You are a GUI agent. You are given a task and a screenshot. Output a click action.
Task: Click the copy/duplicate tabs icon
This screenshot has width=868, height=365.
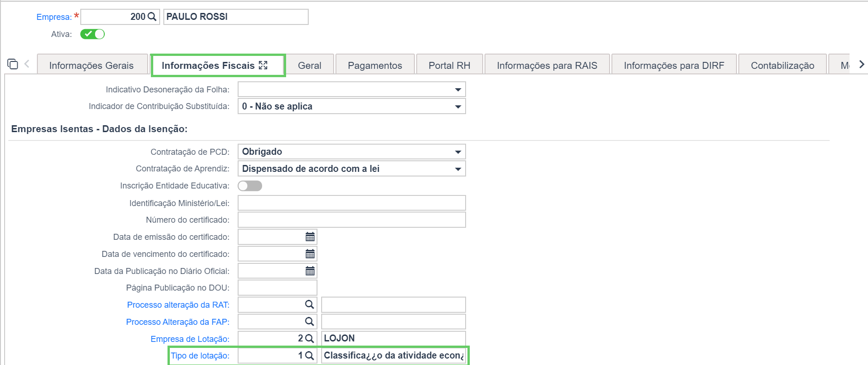coord(13,64)
